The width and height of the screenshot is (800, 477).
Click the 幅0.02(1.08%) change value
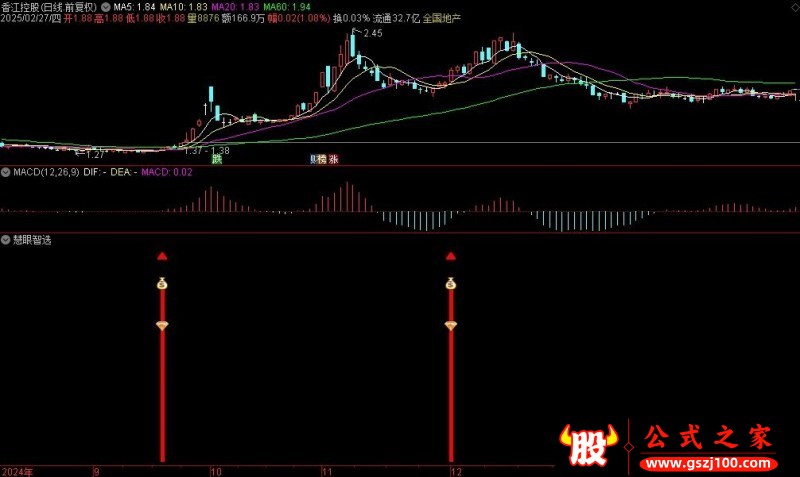point(299,18)
